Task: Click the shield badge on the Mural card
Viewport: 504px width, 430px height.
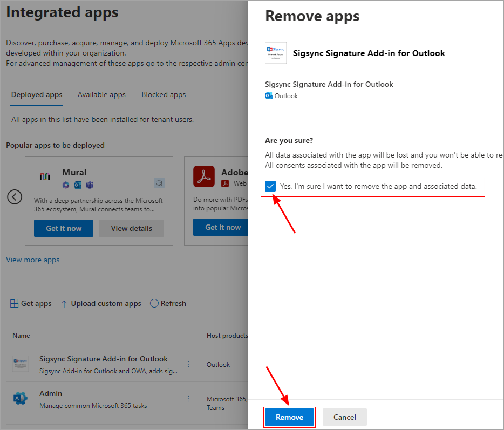Action: click(159, 183)
